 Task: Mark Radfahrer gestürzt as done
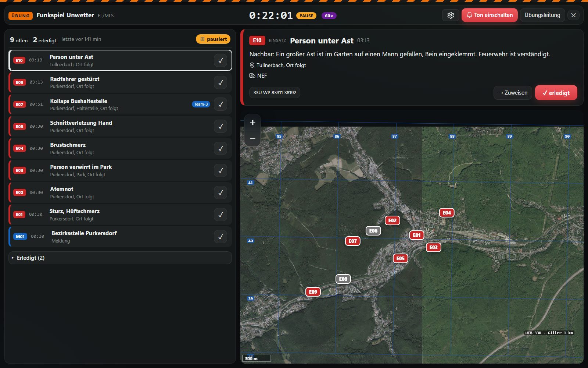[x=220, y=82]
